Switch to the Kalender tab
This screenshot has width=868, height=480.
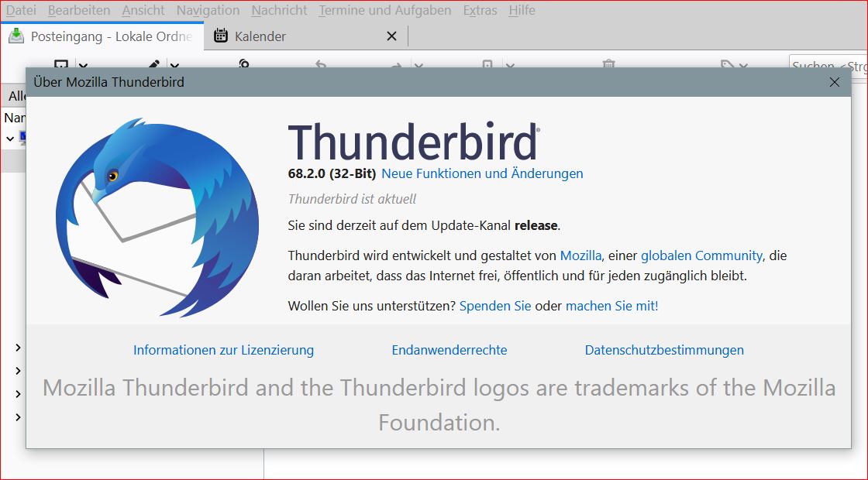click(x=305, y=36)
